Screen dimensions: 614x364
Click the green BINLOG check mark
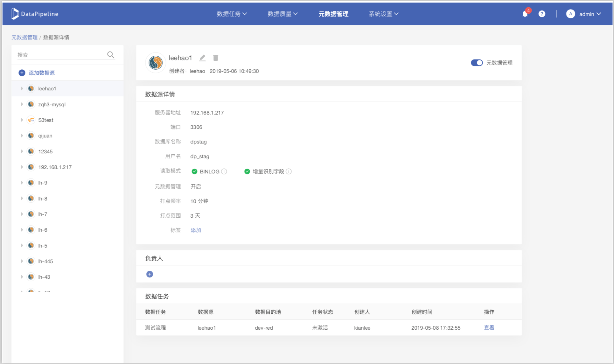click(194, 171)
